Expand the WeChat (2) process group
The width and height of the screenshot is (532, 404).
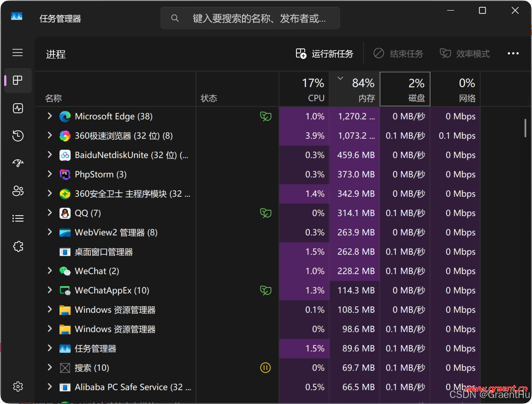(x=50, y=270)
